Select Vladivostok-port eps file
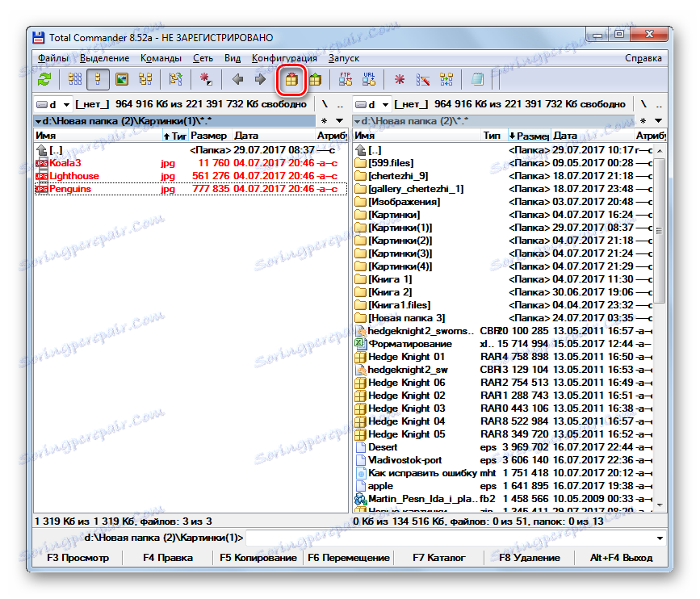700x599 pixels. coord(503,460)
